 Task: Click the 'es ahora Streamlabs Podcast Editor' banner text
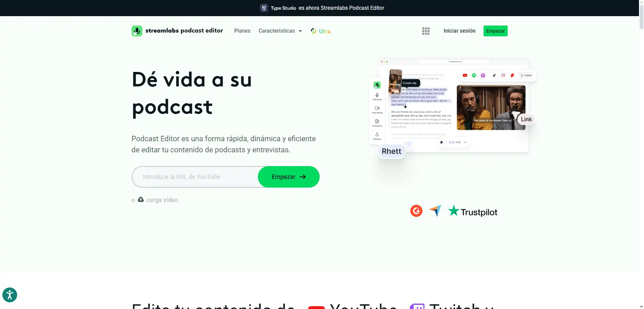(341, 8)
